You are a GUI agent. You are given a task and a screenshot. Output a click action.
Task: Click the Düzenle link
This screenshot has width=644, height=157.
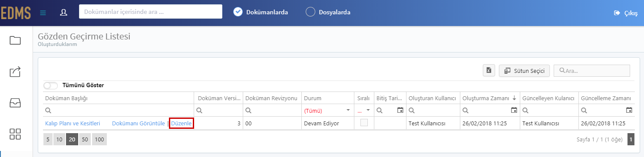coord(182,124)
